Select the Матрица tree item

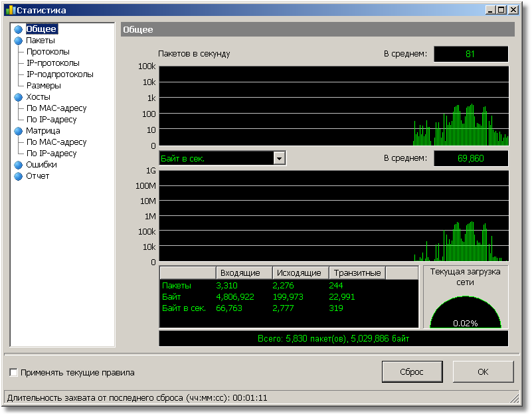point(43,131)
